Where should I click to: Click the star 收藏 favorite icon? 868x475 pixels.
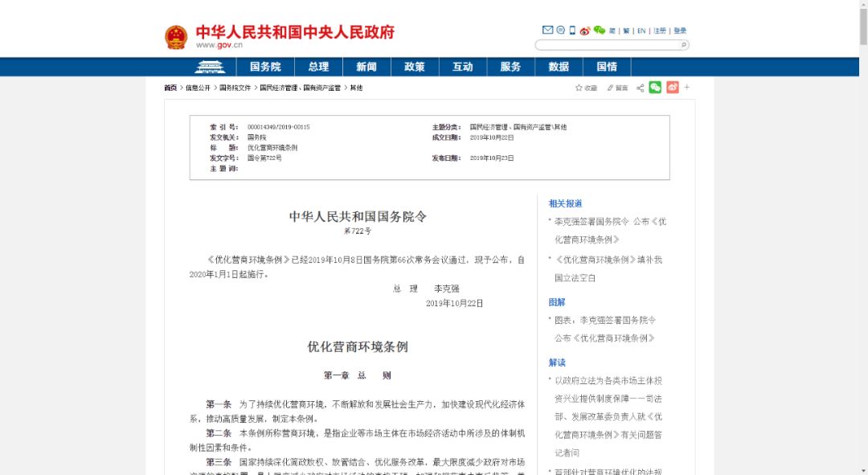586,88
